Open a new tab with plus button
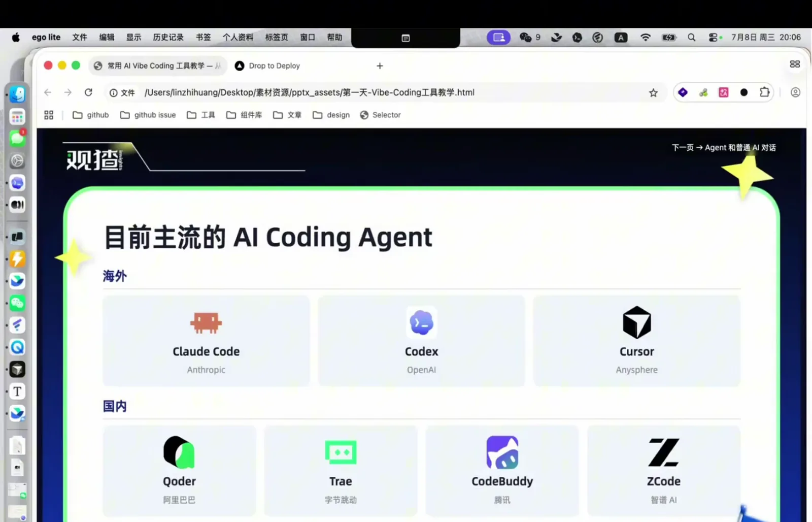The height and width of the screenshot is (522, 812). pyautogui.click(x=380, y=66)
